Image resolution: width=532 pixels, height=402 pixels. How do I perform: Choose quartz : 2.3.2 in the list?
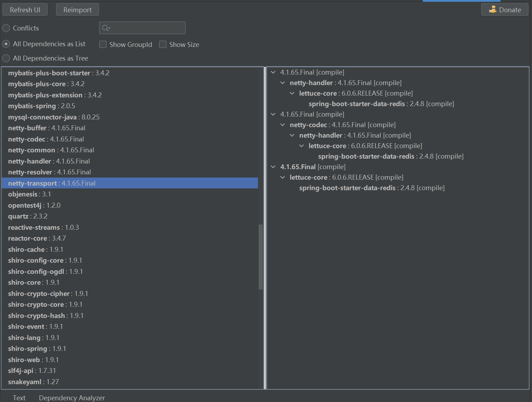click(130, 216)
